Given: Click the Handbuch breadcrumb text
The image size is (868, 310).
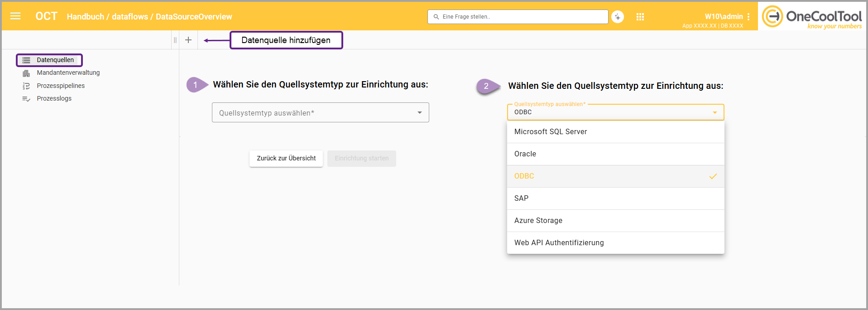Looking at the screenshot, I should click(x=86, y=17).
